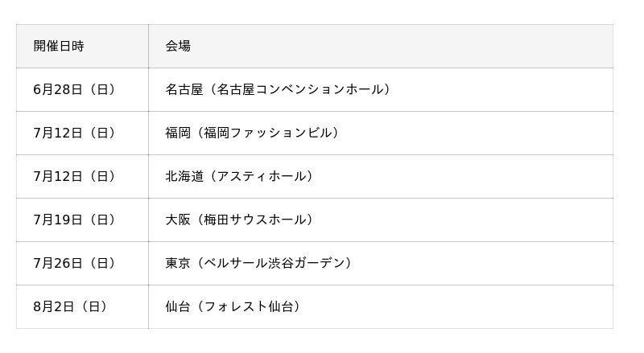Click the 大阪 city name
The image size is (644, 353).
pos(178,220)
